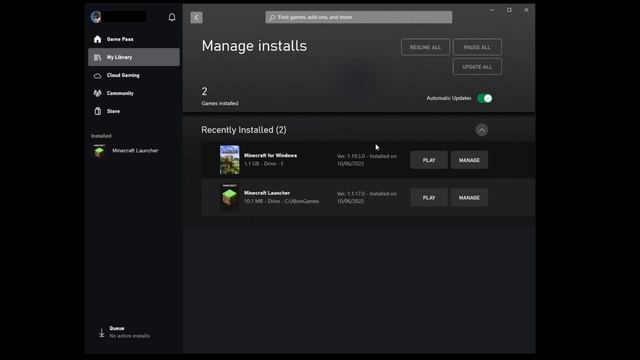Click the 'Automatic Updates' label
This screenshot has width=640, height=360.
tap(449, 98)
